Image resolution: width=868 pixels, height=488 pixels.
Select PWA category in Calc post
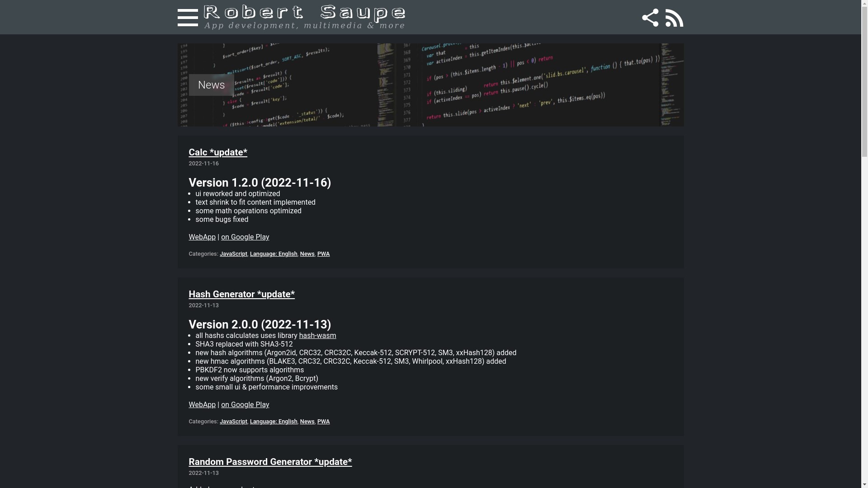323,254
